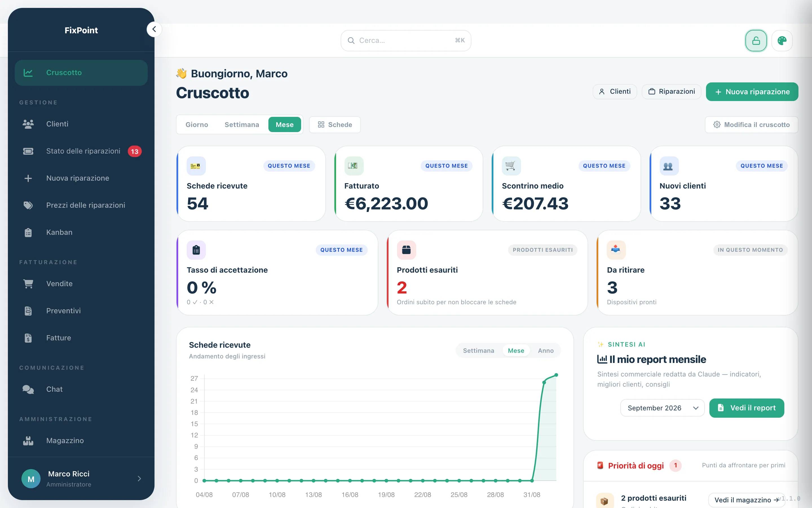Click the Preventivi document icon
Viewport: 812px width, 508px height.
point(28,311)
